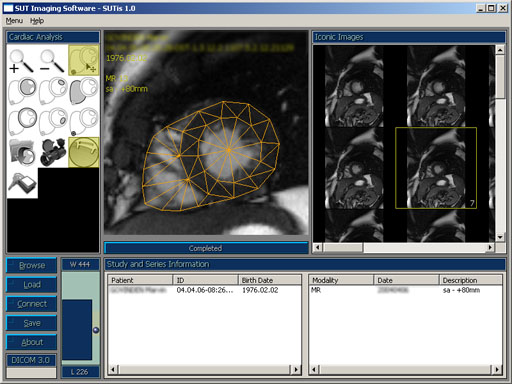Screen dimensions: 512x384
Task: Select the middle-left iconic image thumbnail
Action: pyautogui.click(x=354, y=168)
